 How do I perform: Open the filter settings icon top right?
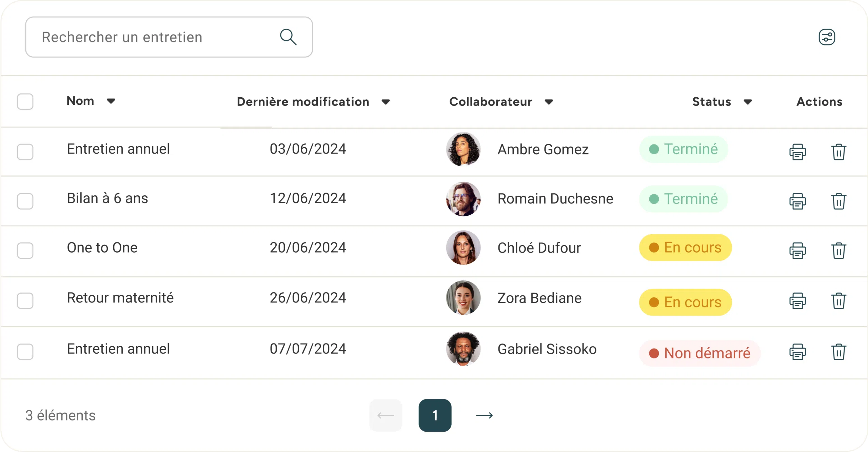click(826, 37)
